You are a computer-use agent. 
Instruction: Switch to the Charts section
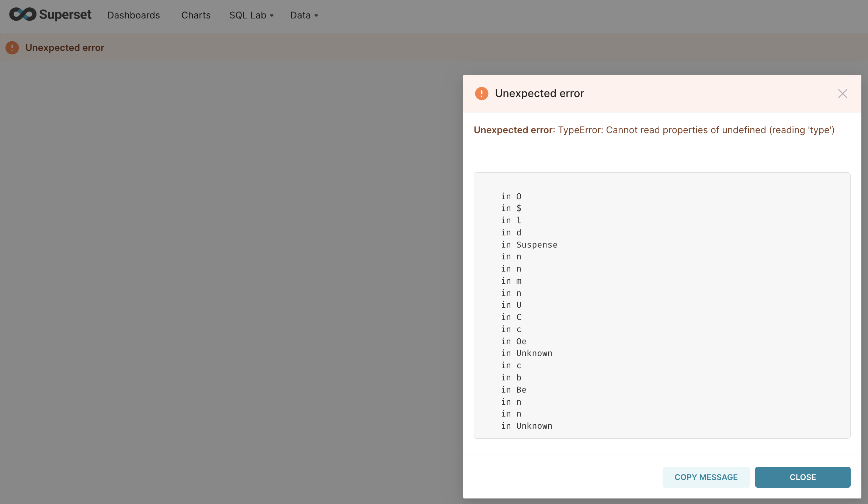(196, 15)
